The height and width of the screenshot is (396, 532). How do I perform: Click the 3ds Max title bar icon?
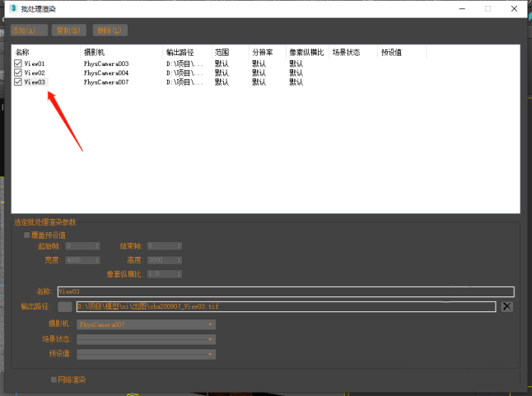[13, 8]
